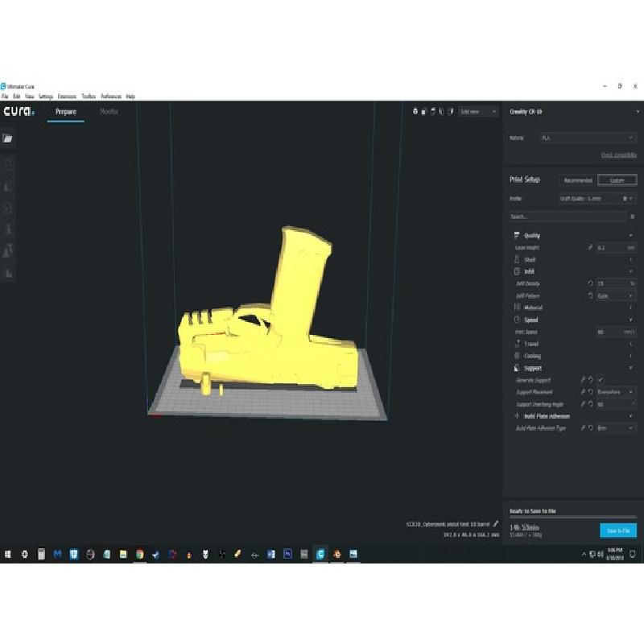Viewport: 644px width, 644px height.
Task: Click the Windows Start button
Action: (7, 554)
